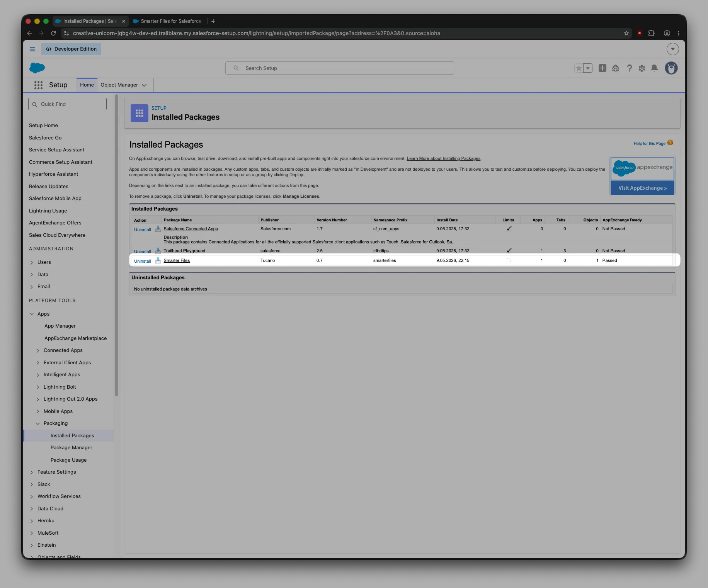Click download icon beside Salesforce Connected Apps

tap(158, 229)
